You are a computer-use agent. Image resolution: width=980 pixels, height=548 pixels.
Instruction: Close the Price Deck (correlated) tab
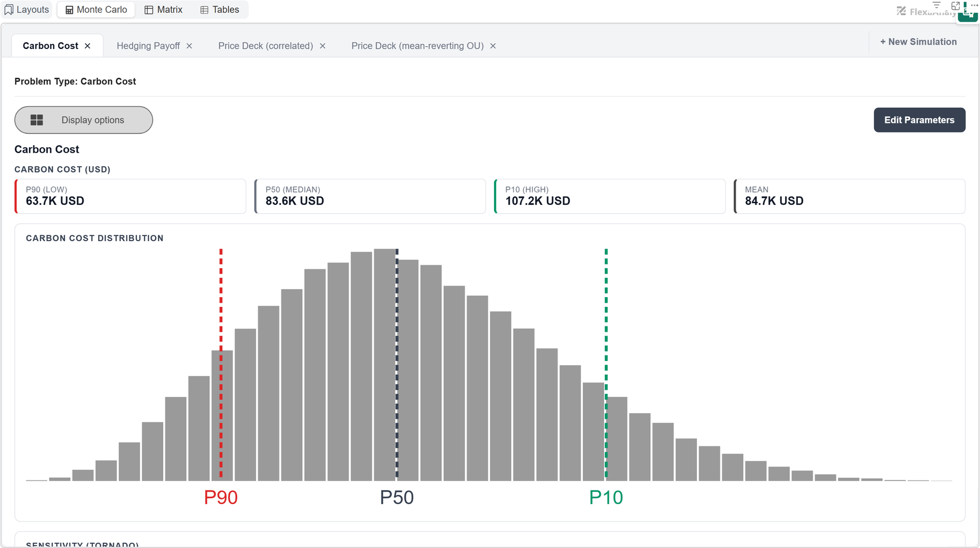(323, 46)
